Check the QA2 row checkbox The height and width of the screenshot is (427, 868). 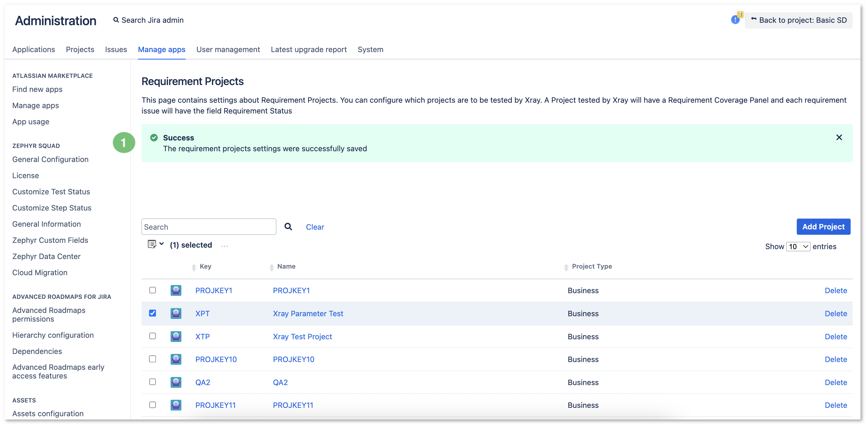153,381
